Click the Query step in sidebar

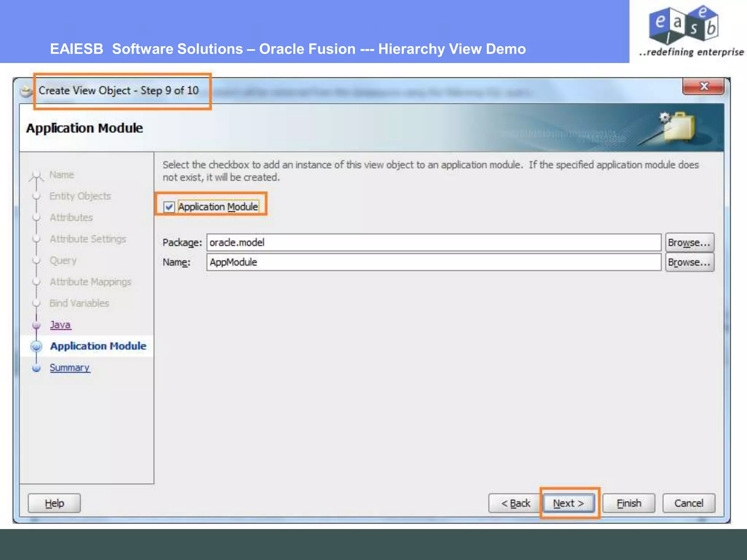pyautogui.click(x=63, y=260)
